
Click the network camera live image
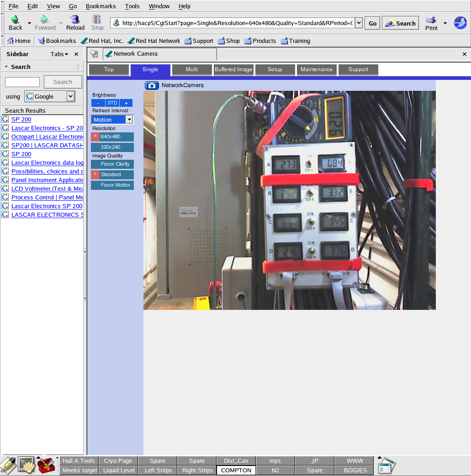point(289,200)
